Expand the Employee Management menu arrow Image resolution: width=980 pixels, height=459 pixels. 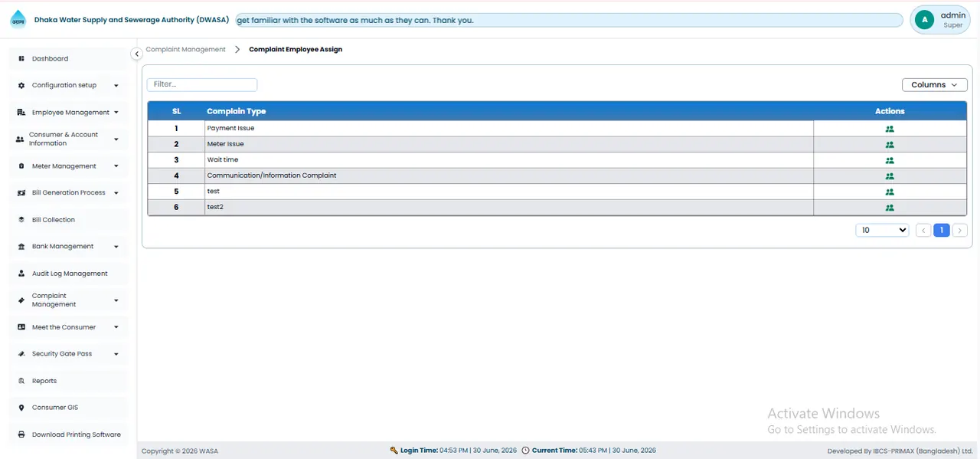pyautogui.click(x=116, y=113)
